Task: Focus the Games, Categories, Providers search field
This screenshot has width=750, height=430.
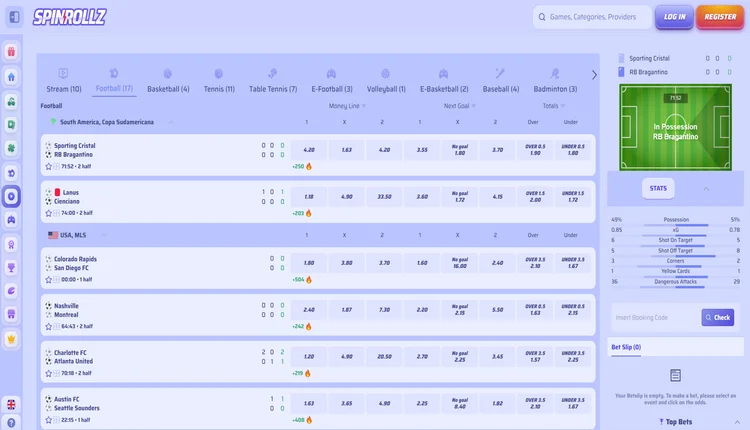Action: pyautogui.click(x=592, y=17)
